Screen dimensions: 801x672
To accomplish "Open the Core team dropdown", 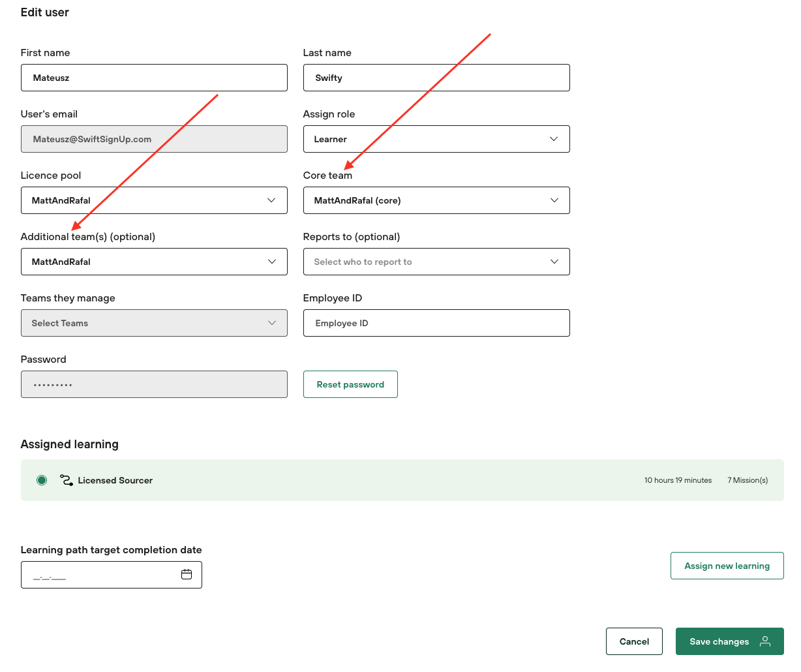I will (436, 200).
